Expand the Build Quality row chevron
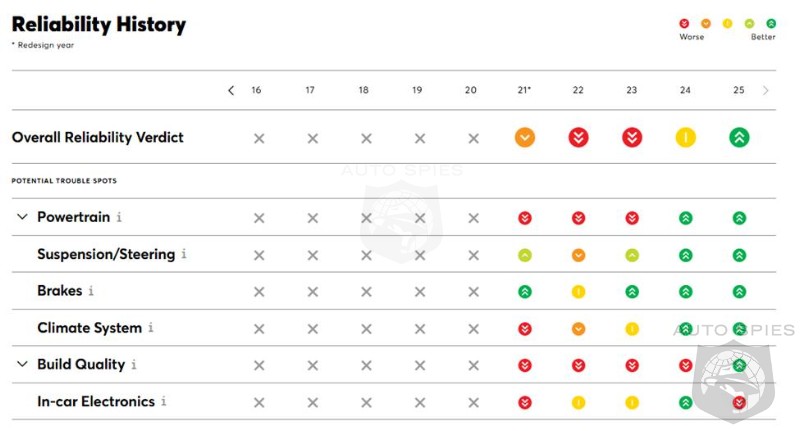800x431 pixels. click(22, 365)
